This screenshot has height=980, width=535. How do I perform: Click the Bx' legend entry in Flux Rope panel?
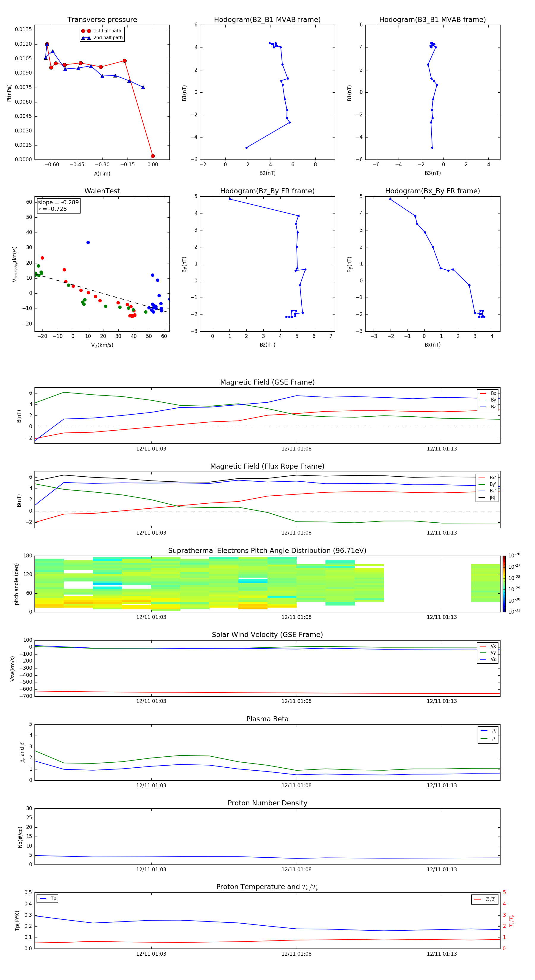pyautogui.click(x=487, y=478)
